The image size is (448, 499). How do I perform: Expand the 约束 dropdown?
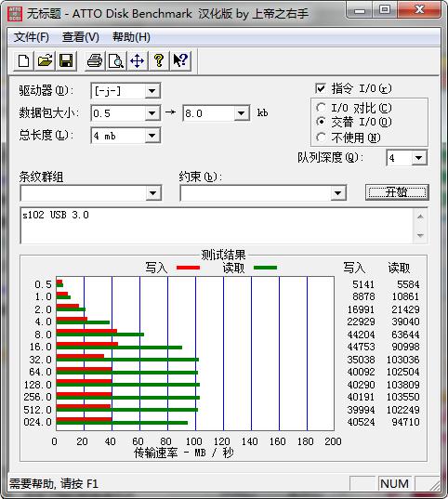tap(337, 193)
